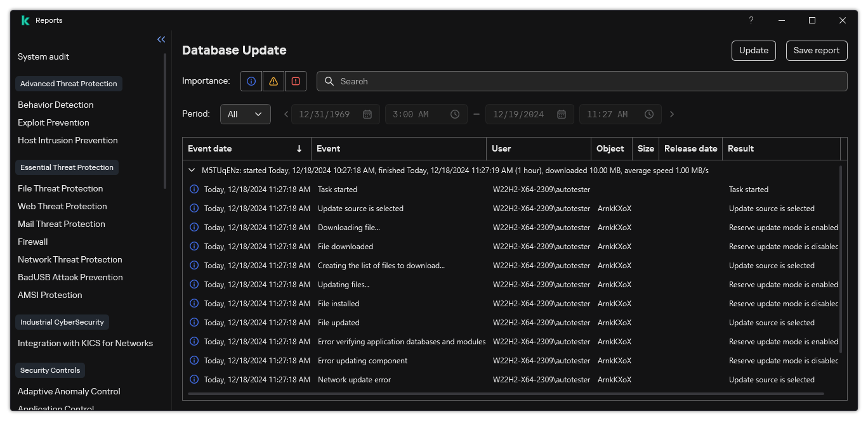The width and height of the screenshot is (868, 421).
Task: Open the Period All dropdown
Action: (245, 114)
